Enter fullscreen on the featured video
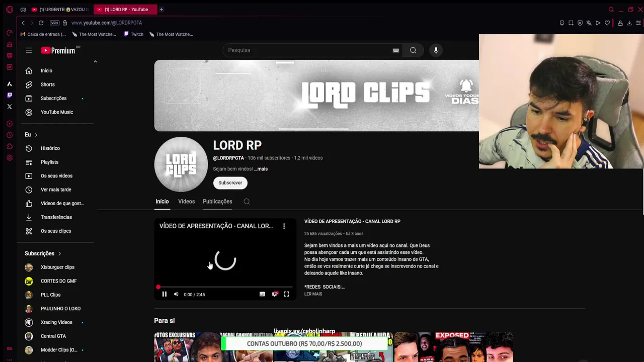The width and height of the screenshot is (644, 362). point(286,294)
